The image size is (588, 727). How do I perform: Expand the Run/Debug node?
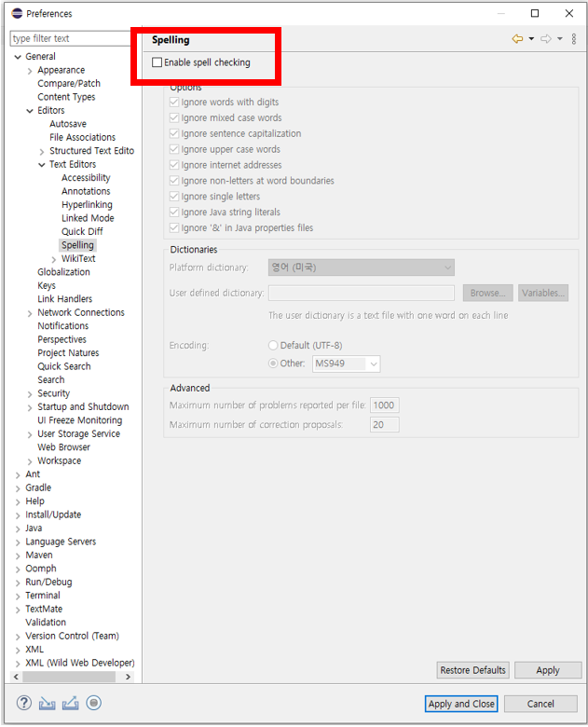pos(18,583)
